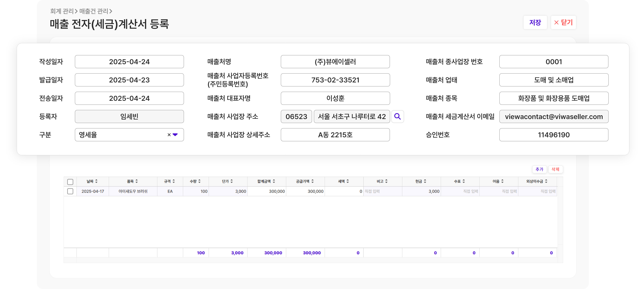Click the 아이섀도우 브러쉬 item cell
This screenshot has height=289, width=644.
coord(133,191)
